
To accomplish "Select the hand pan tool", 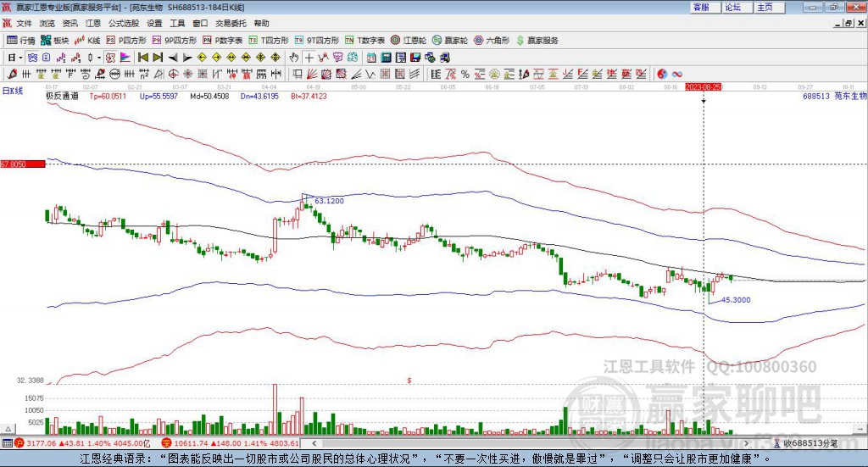I will click(294, 58).
